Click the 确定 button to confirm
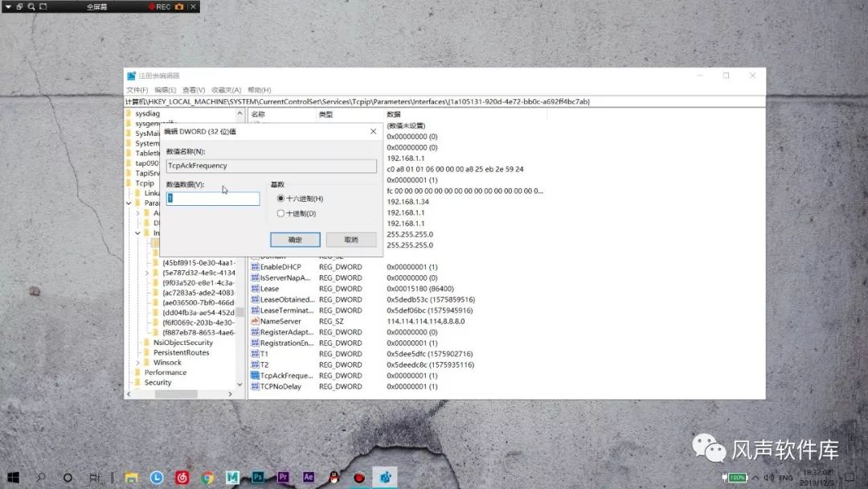 (293, 239)
